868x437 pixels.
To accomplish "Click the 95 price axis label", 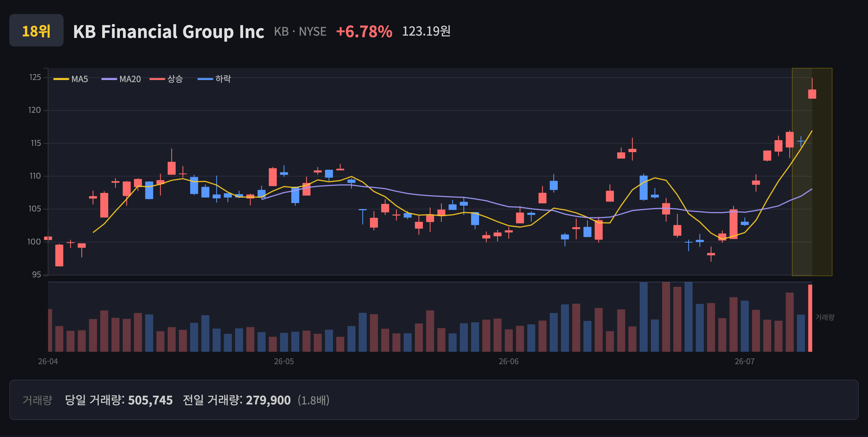I will pos(36,275).
